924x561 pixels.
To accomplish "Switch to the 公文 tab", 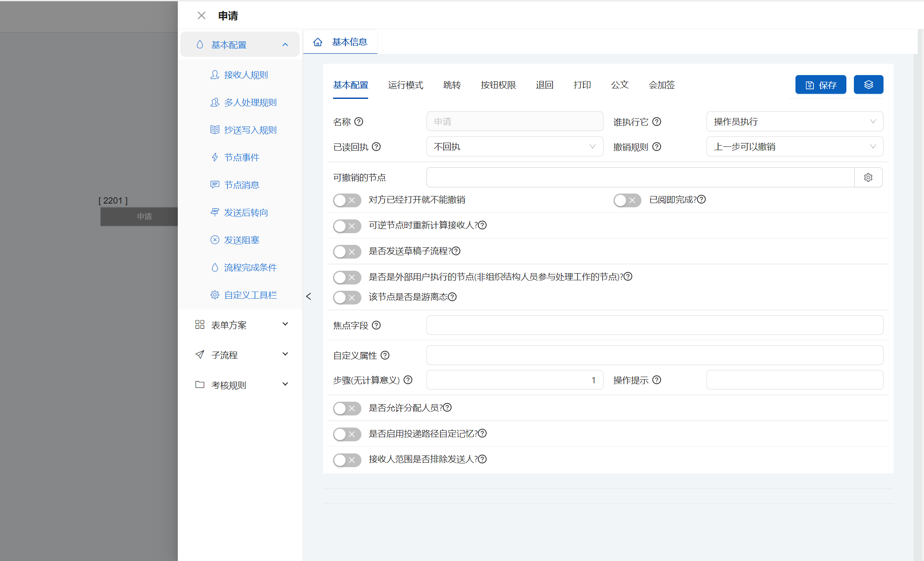I will coord(620,85).
